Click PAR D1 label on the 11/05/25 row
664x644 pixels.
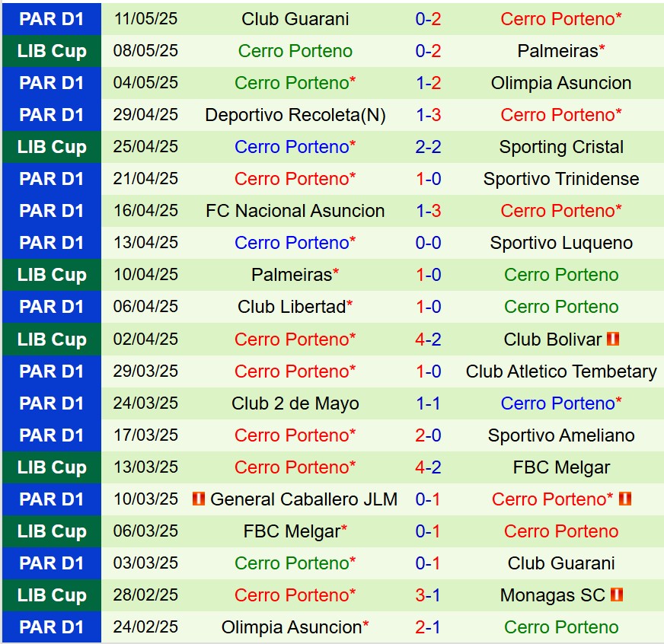pyautogui.click(x=52, y=19)
